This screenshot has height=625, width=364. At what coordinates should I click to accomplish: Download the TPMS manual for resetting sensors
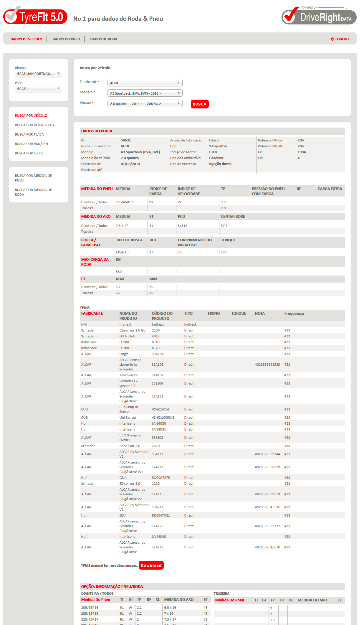[151, 565]
